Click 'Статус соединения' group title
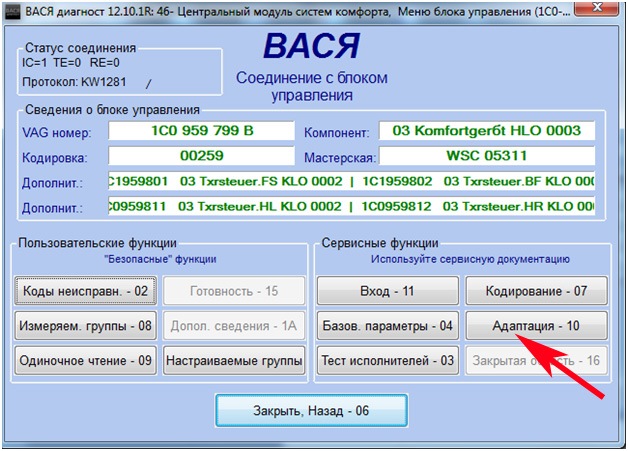The width and height of the screenshot is (628, 451). tap(80, 48)
